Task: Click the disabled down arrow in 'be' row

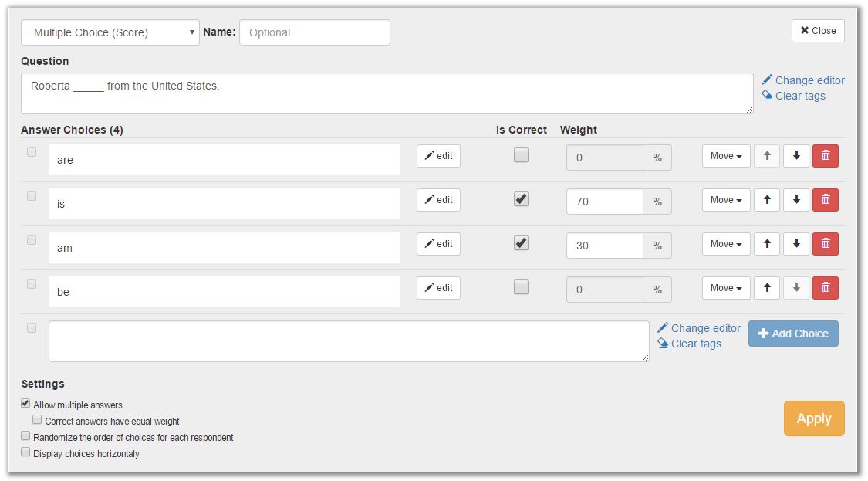Action: pyautogui.click(x=796, y=288)
